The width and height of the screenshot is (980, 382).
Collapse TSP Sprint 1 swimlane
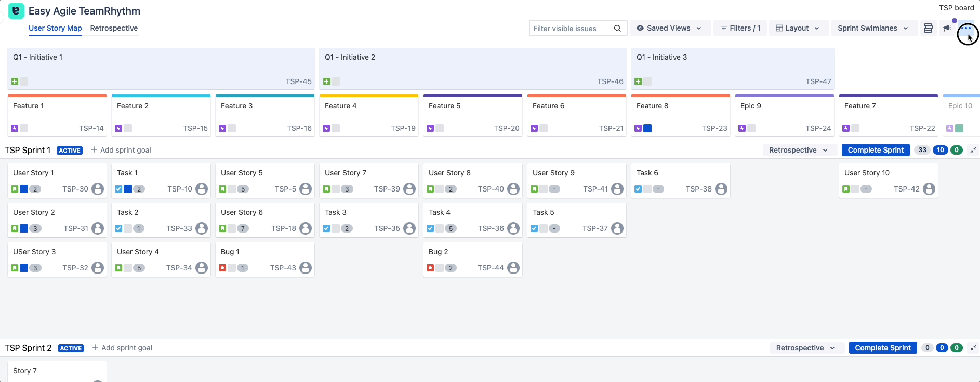[973, 150]
